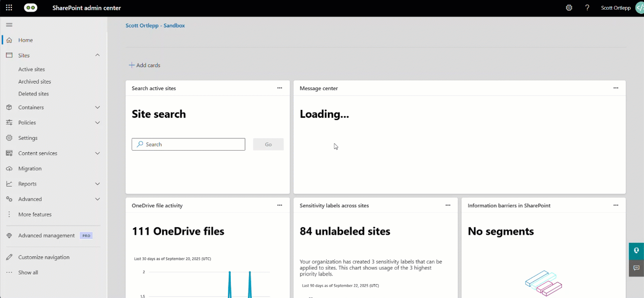Click the Show all ellipsis icon
This screenshot has height=298, width=644.
click(x=9, y=272)
